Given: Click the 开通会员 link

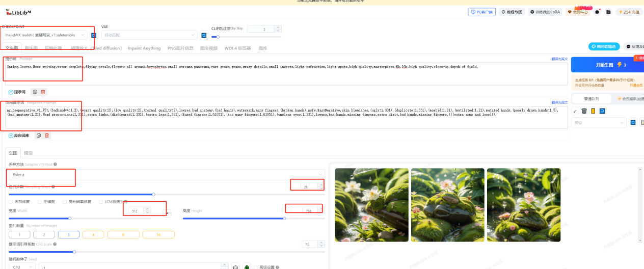Looking at the screenshot, I should 635,85.
